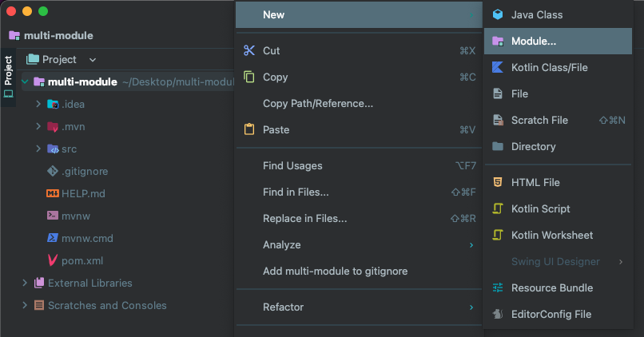
Task: Click the Cut scissors icon
Action: (x=249, y=50)
